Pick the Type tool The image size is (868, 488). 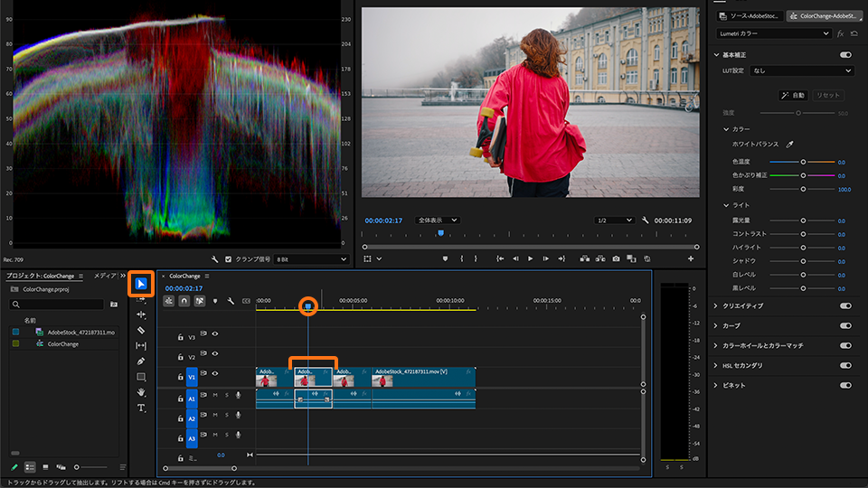[141, 408]
